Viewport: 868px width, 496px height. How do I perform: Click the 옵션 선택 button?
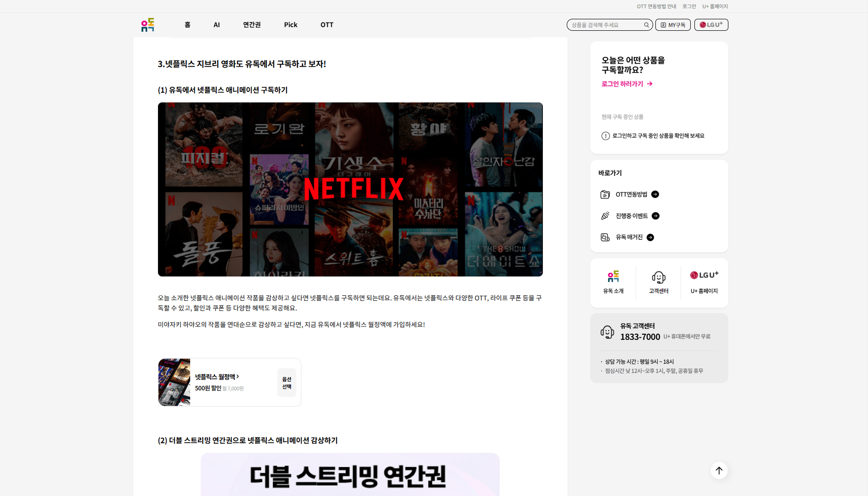tap(287, 383)
